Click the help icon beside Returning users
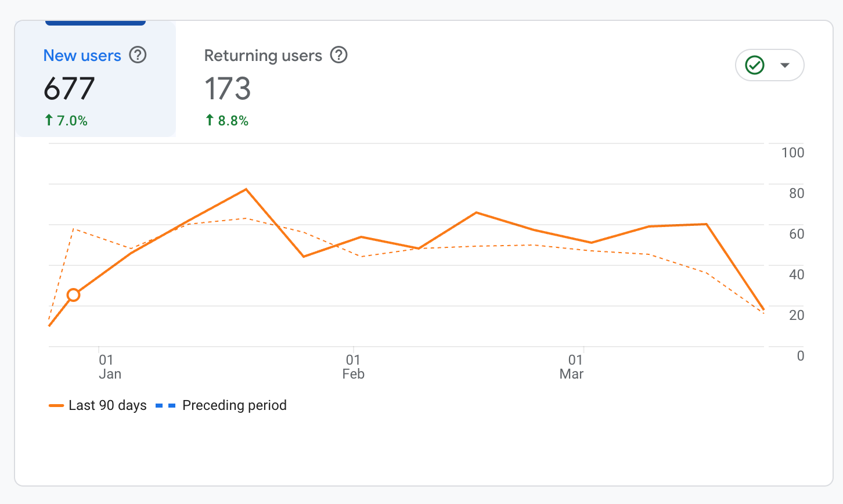843x504 pixels. point(340,55)
